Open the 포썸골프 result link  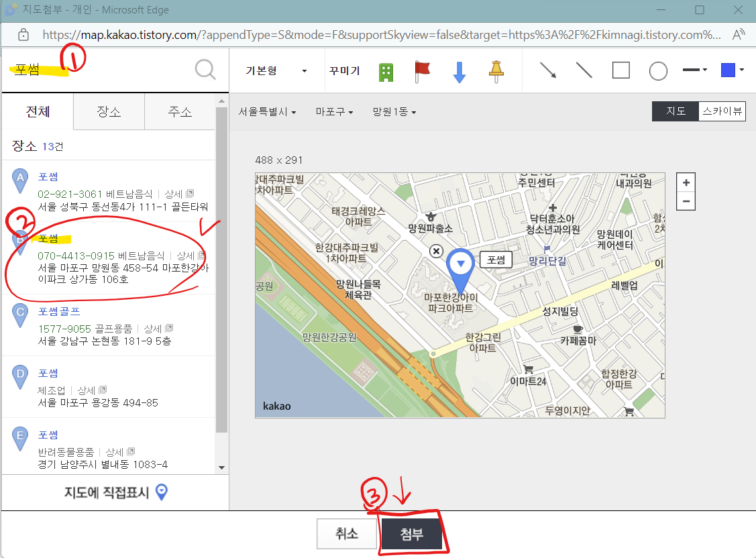click(59, 311)
